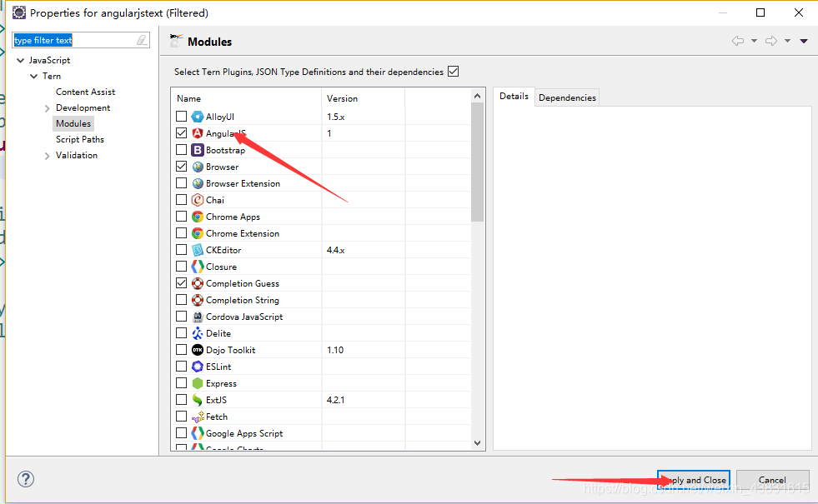The height and width of the screenshot is (504, 818).
Task: Go back with the left arrow icon
Action: coord(738,41)
